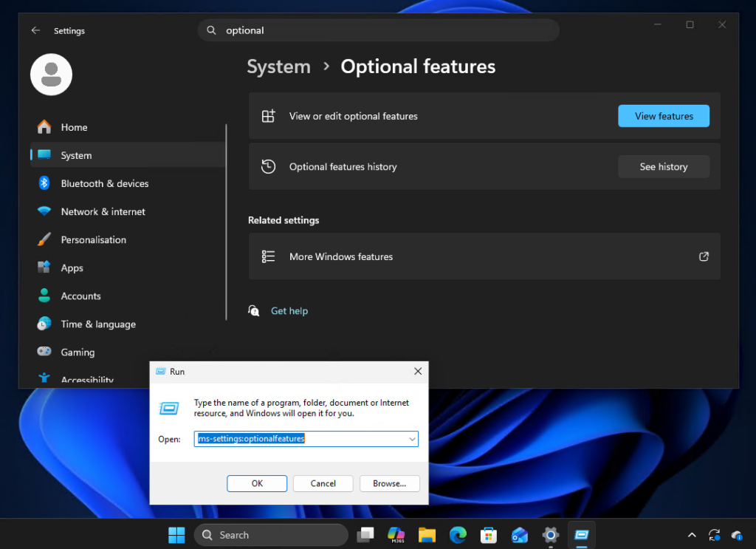Viewport: 756px width, 549px height.
Task: Show hidden system tray icons
Action: (x=692, y=534)
